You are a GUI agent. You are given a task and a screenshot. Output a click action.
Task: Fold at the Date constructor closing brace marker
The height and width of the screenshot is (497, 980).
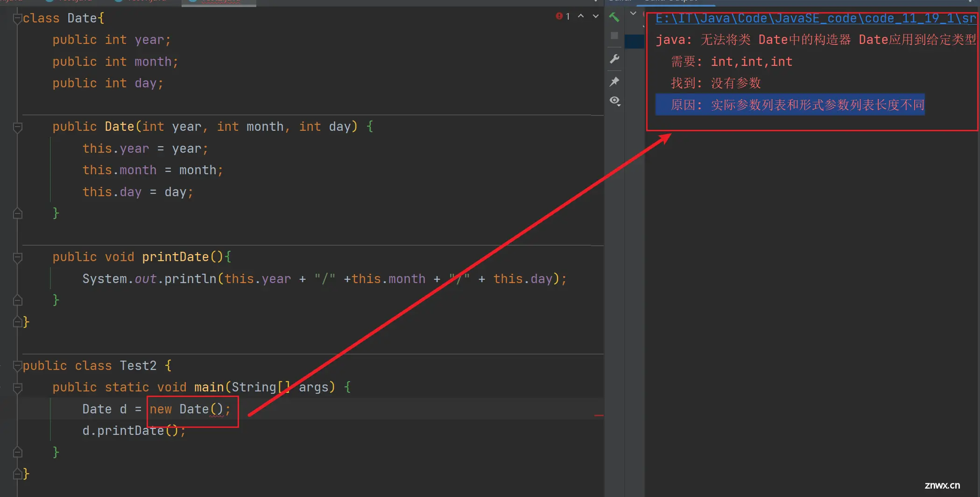pos(18,213)
